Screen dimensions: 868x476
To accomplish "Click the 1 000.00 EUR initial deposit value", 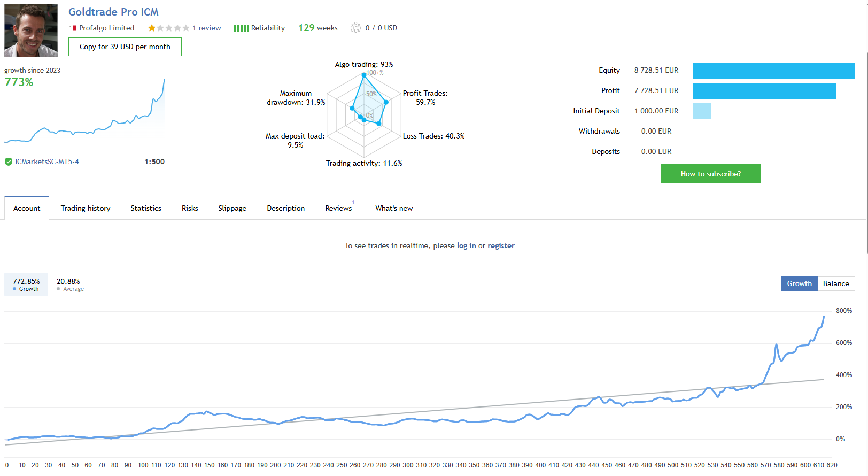I will pyautogui.click(x=656, y=111).
